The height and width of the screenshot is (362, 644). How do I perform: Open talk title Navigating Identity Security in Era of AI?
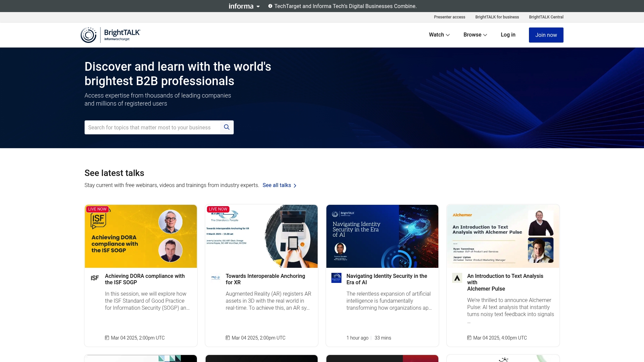387,279
